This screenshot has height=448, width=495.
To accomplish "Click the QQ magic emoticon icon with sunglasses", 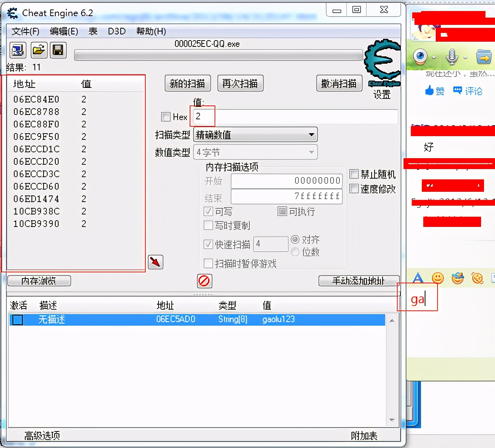I will click(458, 278).
